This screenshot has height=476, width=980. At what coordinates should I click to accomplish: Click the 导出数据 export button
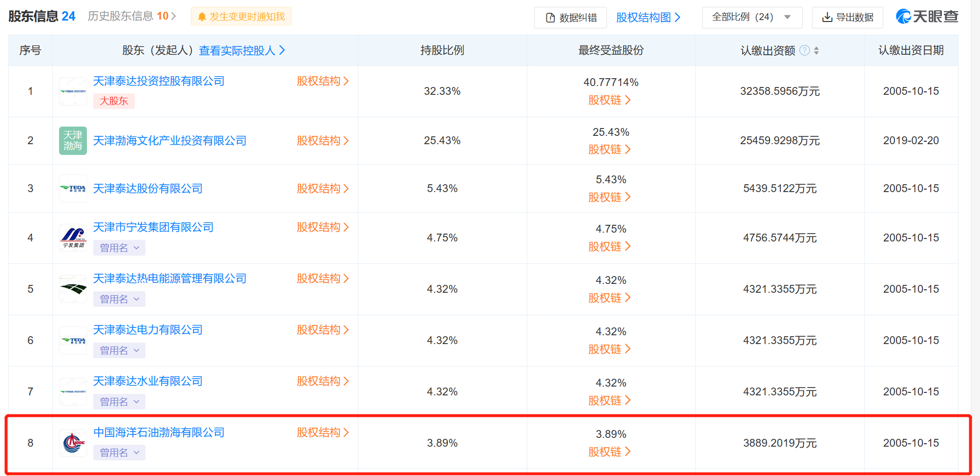[x=847, y=18]
